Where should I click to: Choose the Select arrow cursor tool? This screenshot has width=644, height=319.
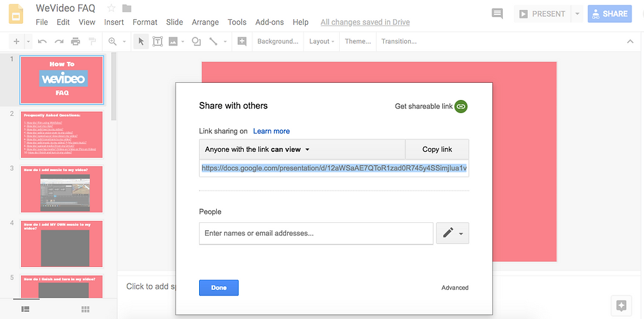click(141, 41)
